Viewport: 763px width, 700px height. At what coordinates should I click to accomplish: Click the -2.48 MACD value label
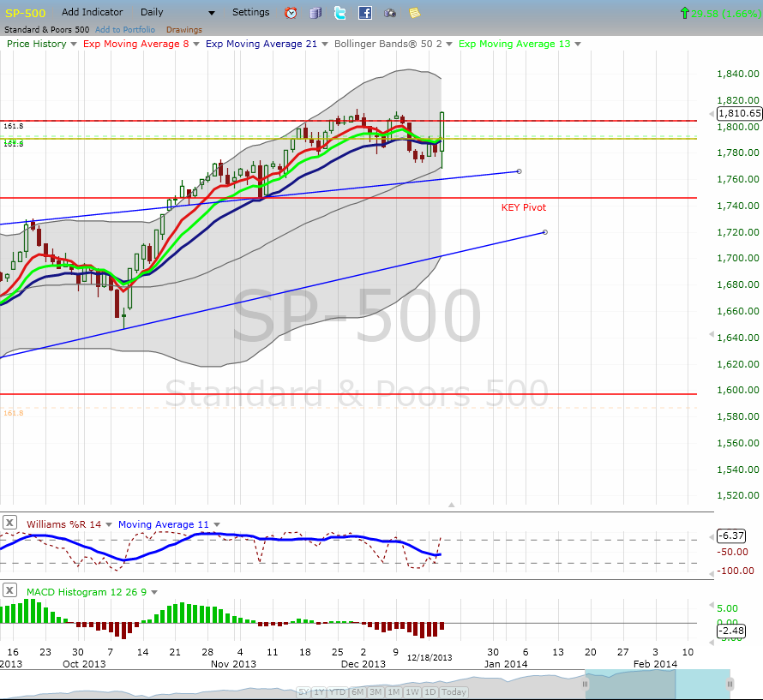click(731, 631)
